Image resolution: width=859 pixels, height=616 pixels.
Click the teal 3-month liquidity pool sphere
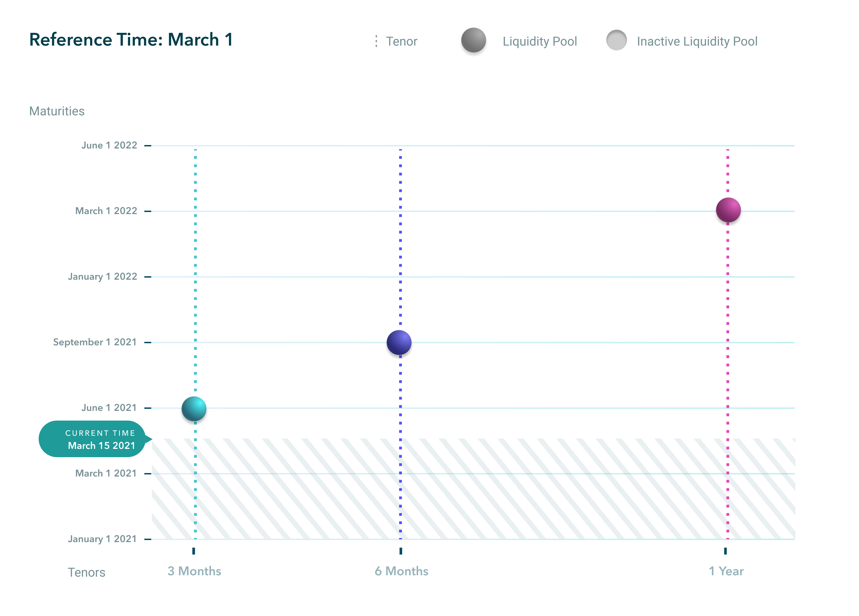point(194,409)
